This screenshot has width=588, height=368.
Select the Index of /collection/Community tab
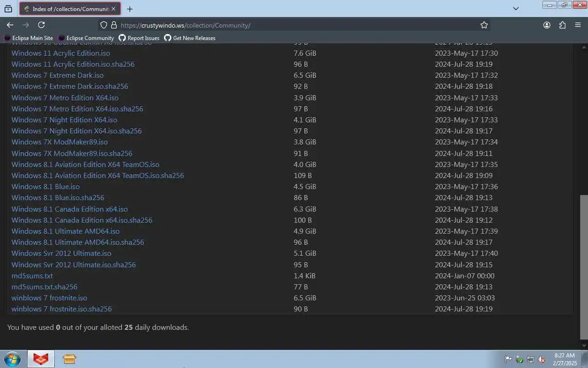coord(69,9)
